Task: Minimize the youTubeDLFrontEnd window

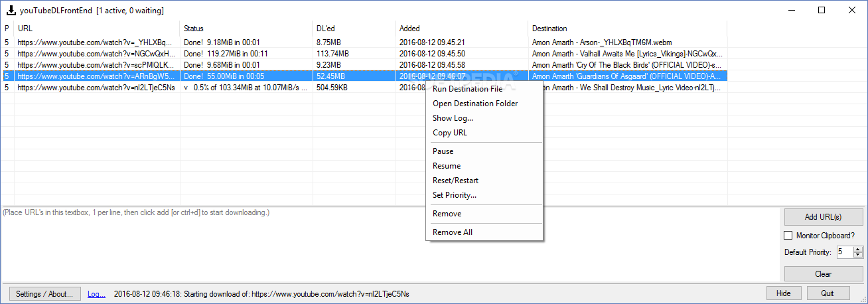Action: pyautogui.click(x=791, y=10)
